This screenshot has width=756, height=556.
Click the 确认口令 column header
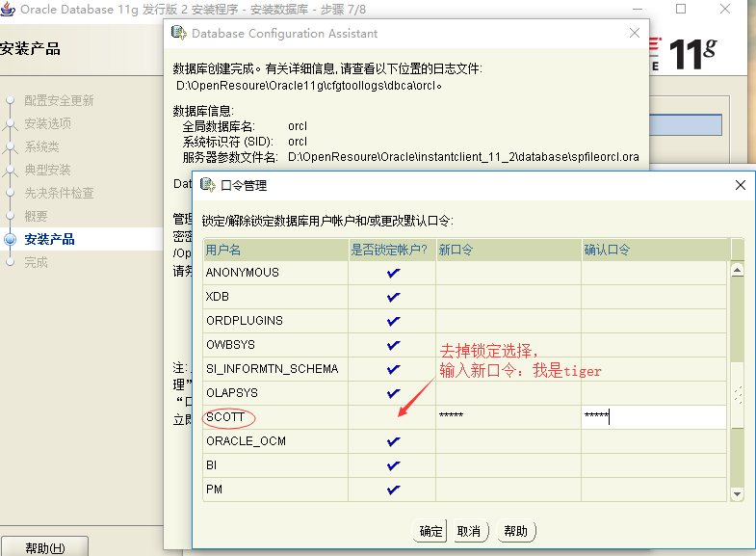[656, 250]
